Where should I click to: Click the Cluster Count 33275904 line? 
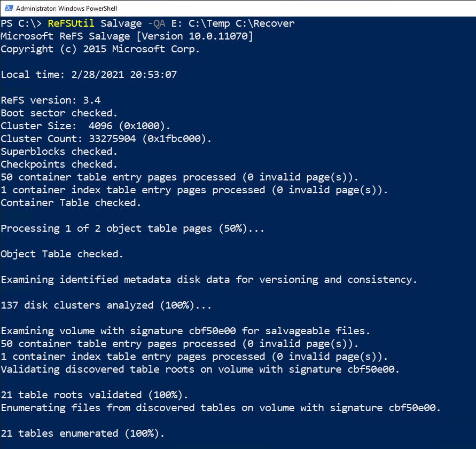(x=106, y=139)
